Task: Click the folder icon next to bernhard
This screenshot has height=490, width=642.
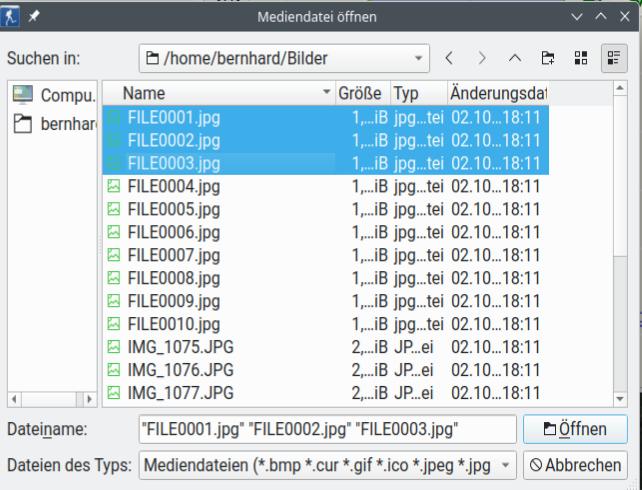Action: [23, 124]
